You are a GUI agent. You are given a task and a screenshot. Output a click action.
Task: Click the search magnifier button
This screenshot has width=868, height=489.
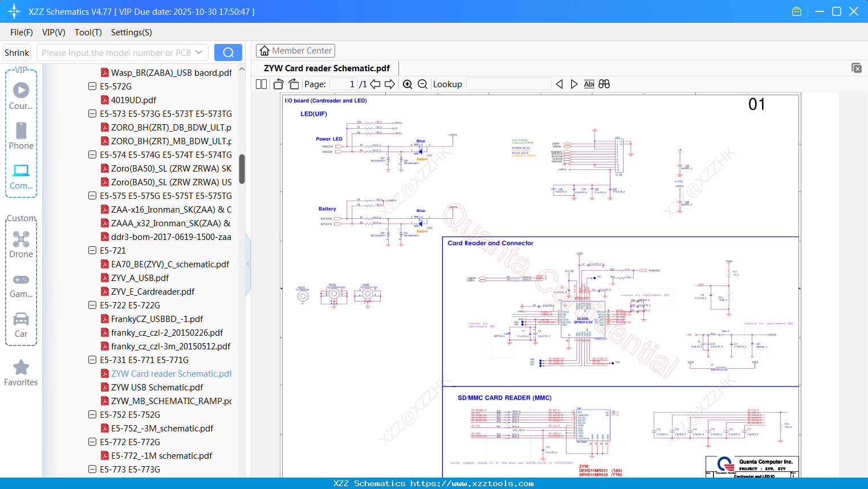tap(228, 52)
